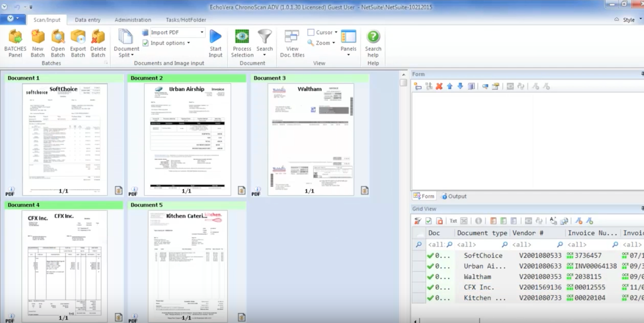Open the Administration tab

133,20
